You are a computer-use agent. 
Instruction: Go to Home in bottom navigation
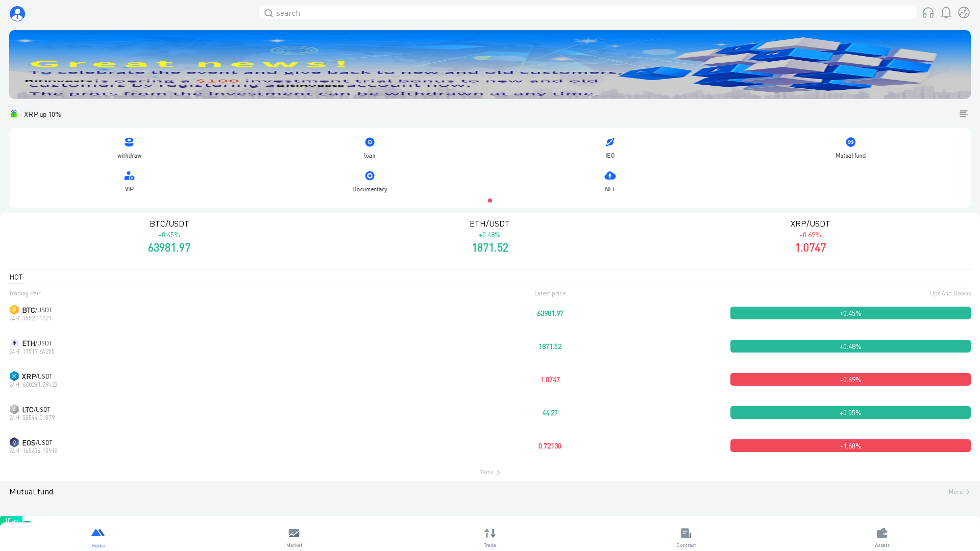click(x=98, y=538)
